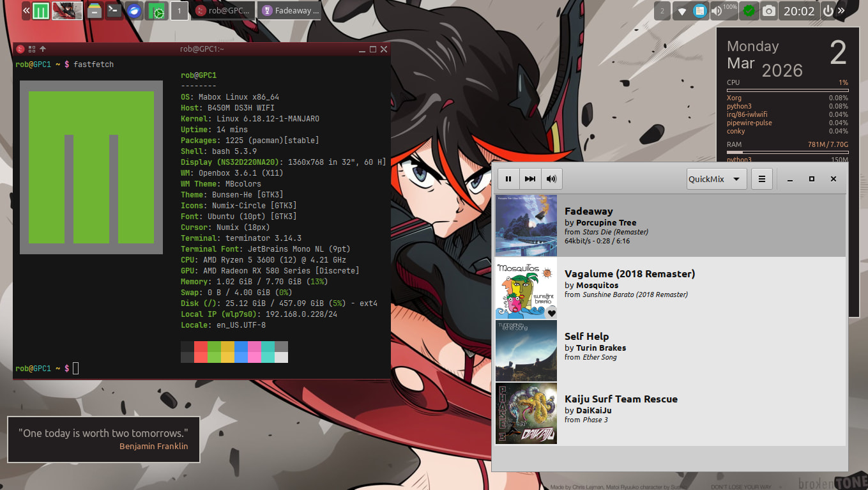868x490 pixels.
Task: Launch the terminal from the top panel
Action: click(x=114, y=11)
